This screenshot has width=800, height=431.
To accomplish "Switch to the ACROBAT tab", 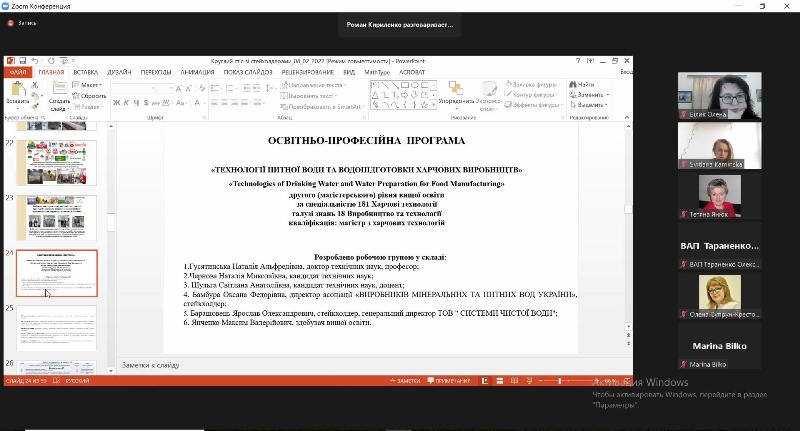I will click(x=412, y=72).
